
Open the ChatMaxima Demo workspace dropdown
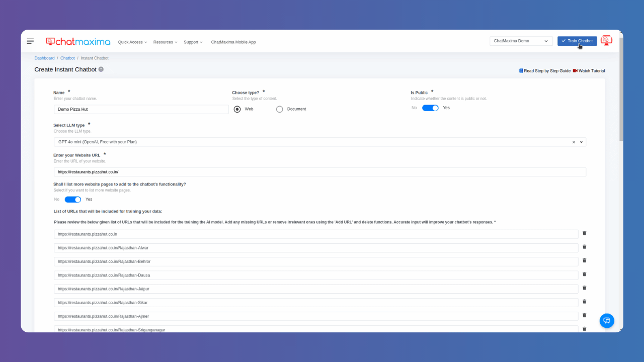pyautogui.click(x=521, y=41)
